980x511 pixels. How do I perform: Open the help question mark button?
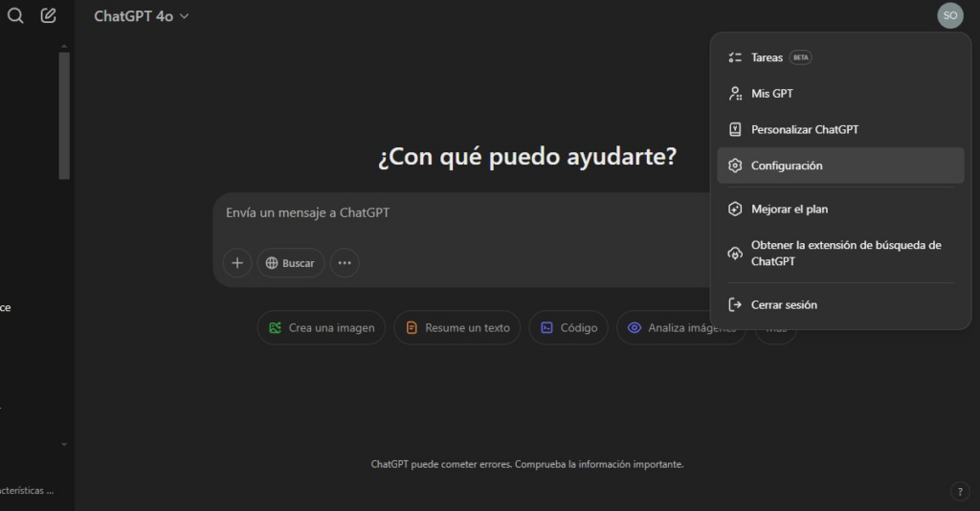(x=960, y=492)
